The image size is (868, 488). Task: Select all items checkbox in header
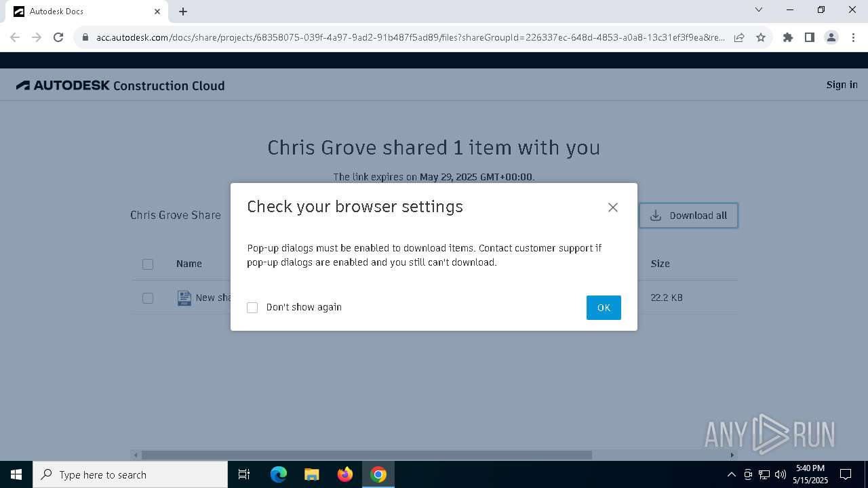(148, 264)
